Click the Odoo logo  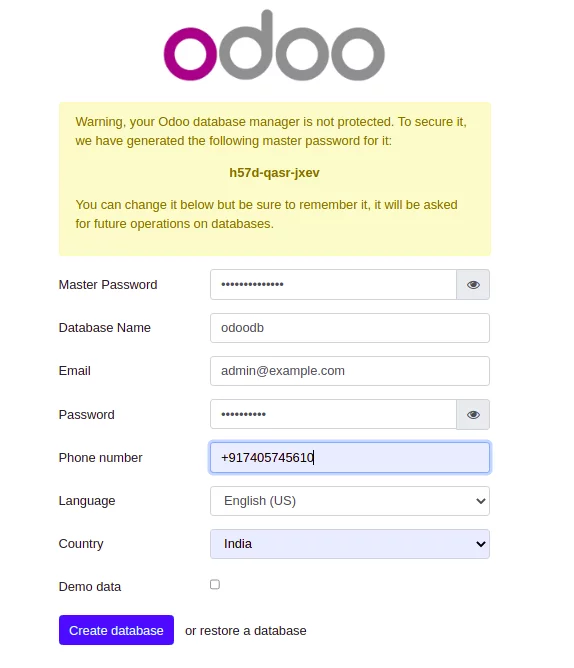(x=274, y=45)
